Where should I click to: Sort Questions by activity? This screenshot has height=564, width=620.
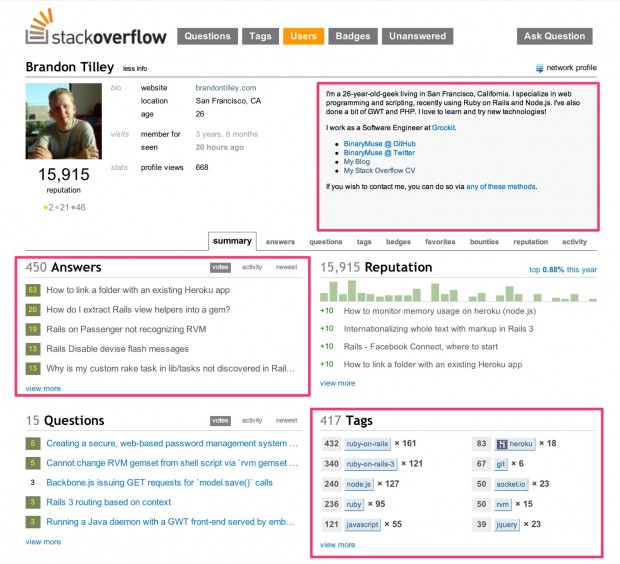pyautogui.click(x=252, y=420)
